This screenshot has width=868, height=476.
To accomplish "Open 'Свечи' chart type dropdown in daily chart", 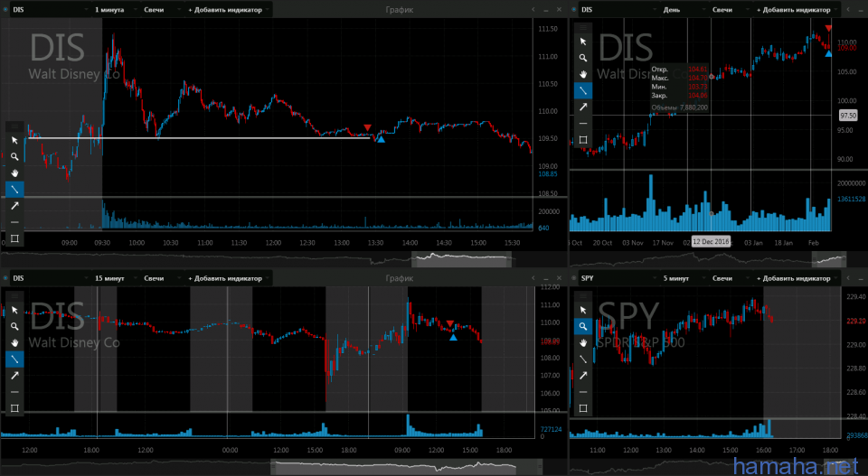I will click(x=730, y=9).
